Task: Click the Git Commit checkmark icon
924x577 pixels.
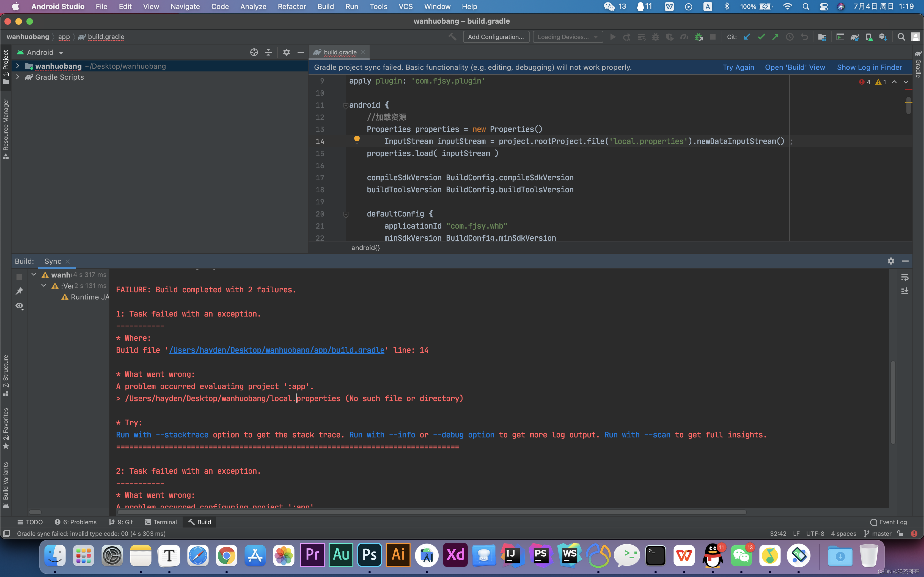Action: point(761,37)
